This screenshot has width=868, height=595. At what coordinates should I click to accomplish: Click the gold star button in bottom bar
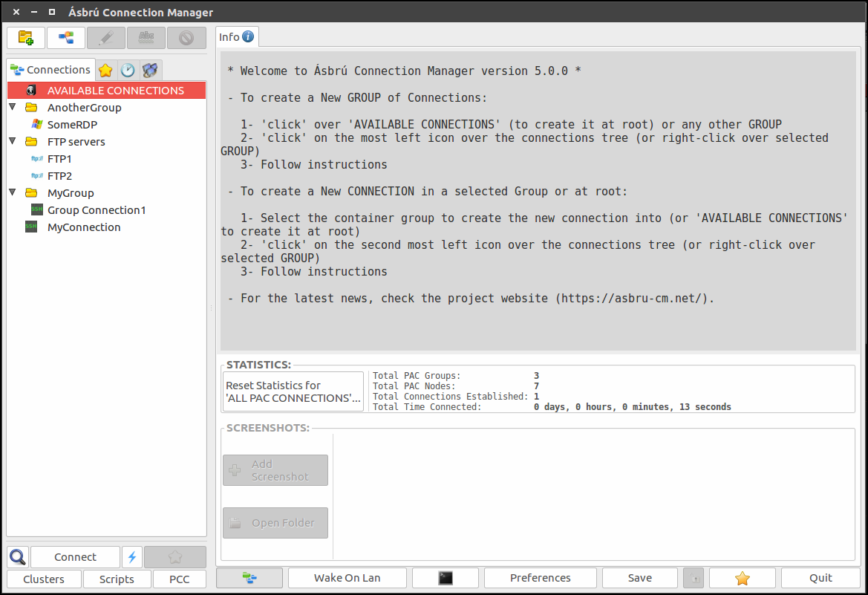pyautogui.click(x=743, y=578)
